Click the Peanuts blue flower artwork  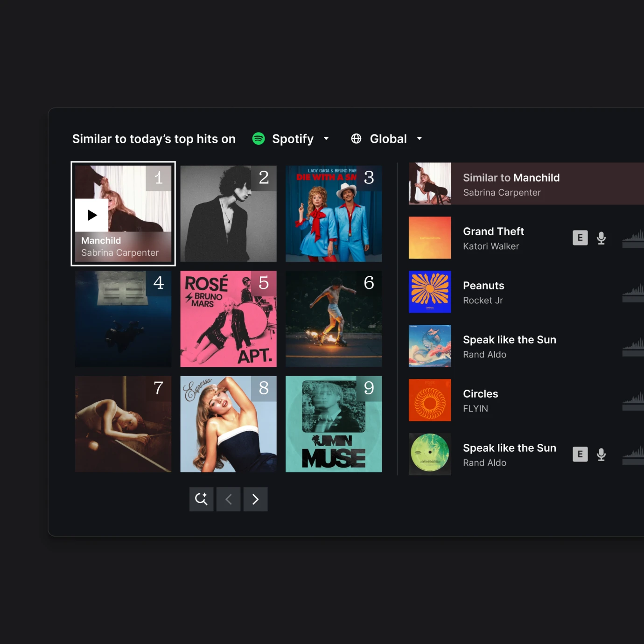tap(430, 292)
